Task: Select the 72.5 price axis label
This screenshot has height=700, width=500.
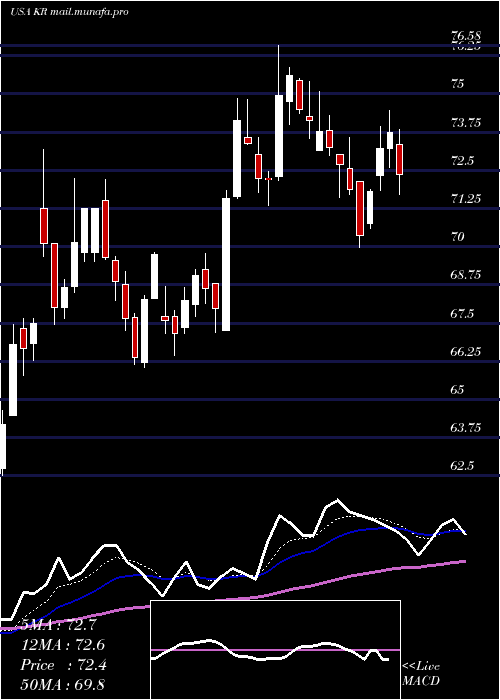Action: click(x=462, y=161)
